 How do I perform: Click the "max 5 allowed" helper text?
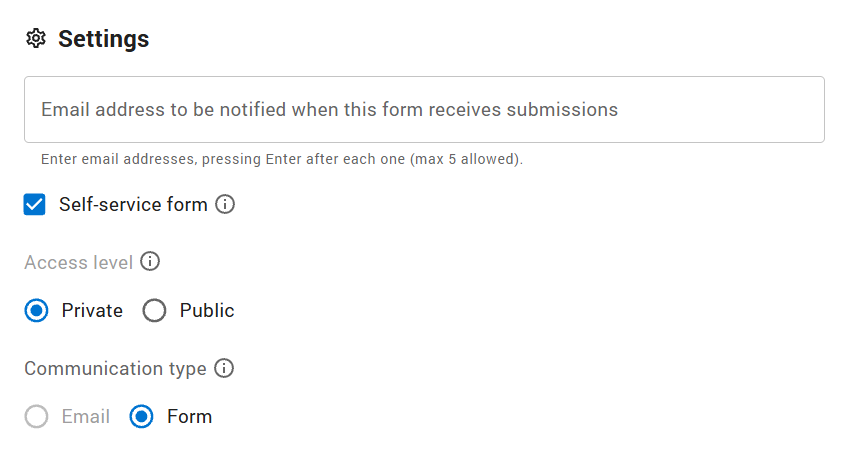coord(466,159)
